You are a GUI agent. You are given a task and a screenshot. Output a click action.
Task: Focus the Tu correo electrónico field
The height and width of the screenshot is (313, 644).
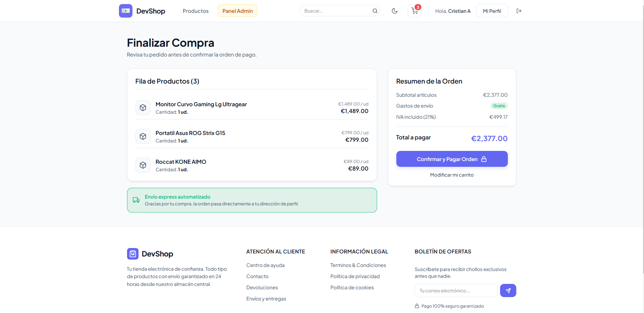[x=456, y=290]
